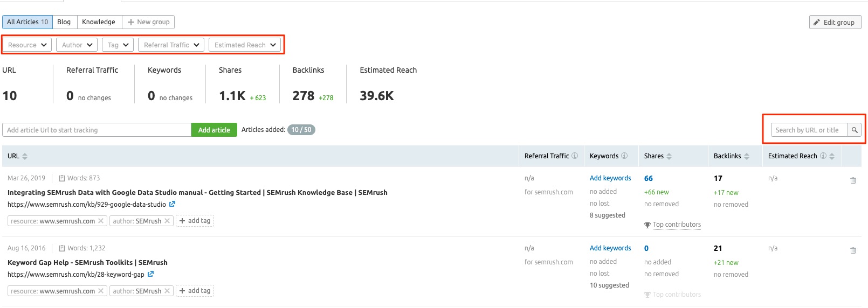Image resolution: width=868 pixels, height=308 pixels.
Task: Click the green Add article button
Action: (x=214, y=130)
